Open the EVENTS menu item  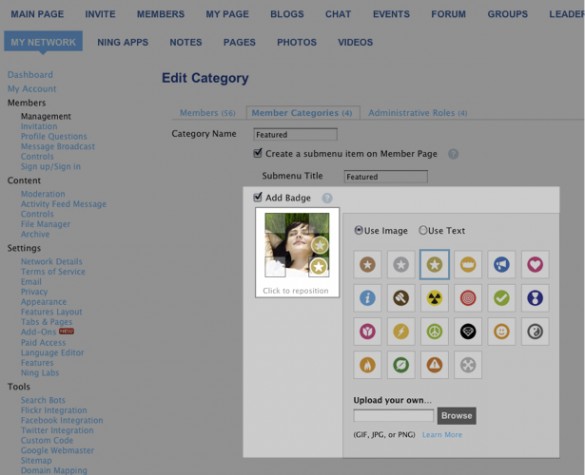click(391, 14)
